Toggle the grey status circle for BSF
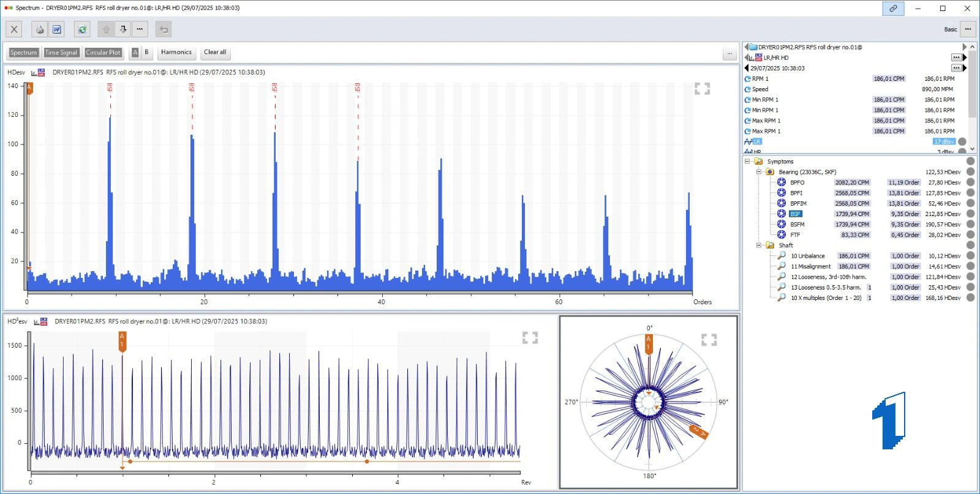980x494 pixels. (970, 214)
